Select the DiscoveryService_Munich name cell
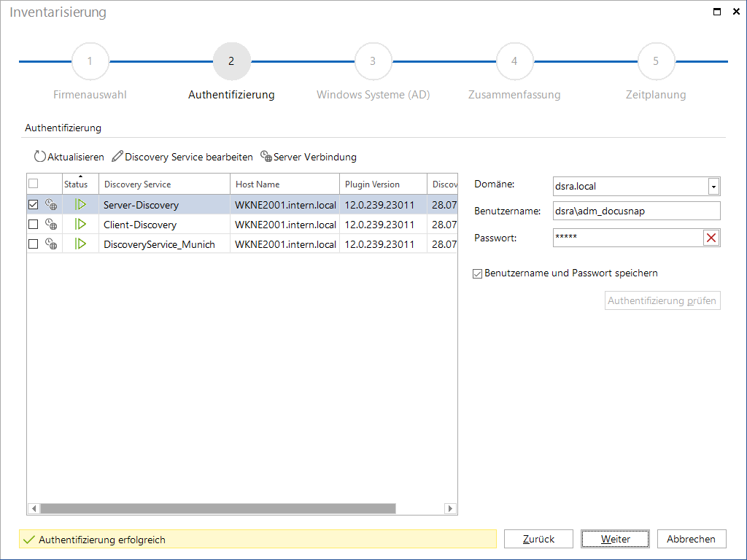The image size is (747, 560). pyautogui.click(x=164, y=244)
